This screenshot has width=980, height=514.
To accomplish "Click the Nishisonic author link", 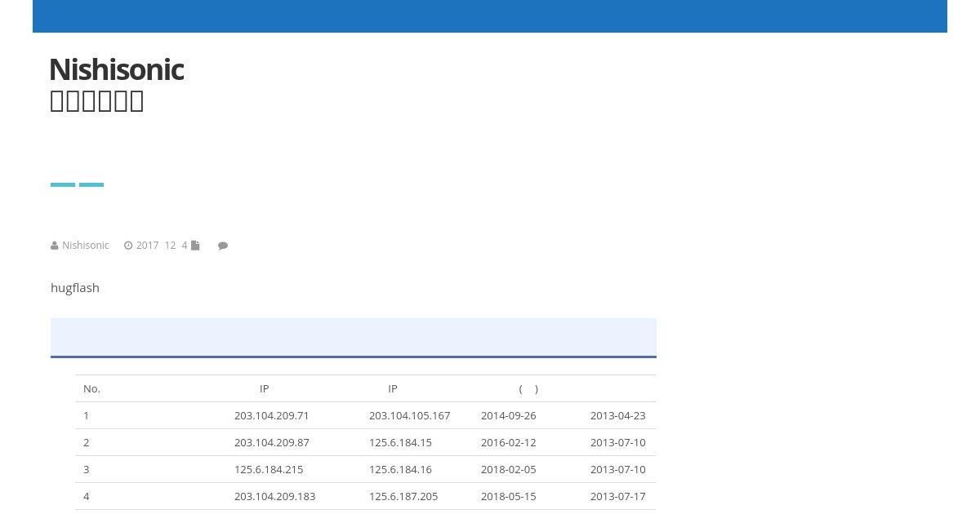I will (x=85, y=246).
